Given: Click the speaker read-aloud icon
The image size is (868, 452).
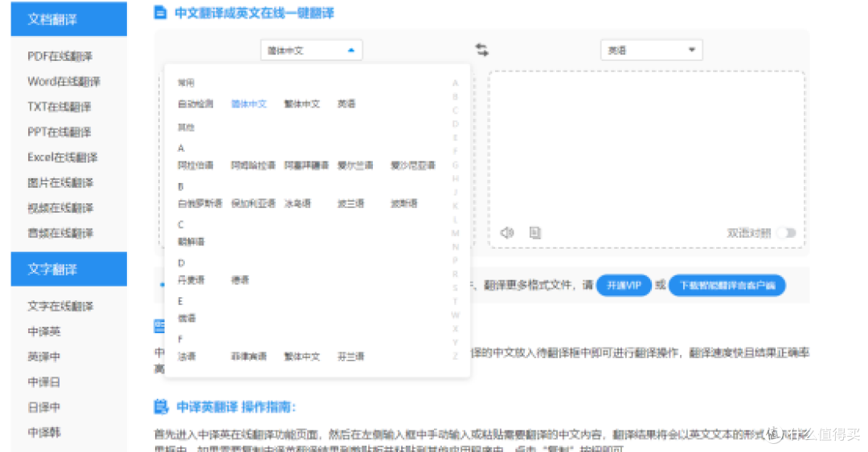Looking at the screenshot, I should [x=507, y=233].
